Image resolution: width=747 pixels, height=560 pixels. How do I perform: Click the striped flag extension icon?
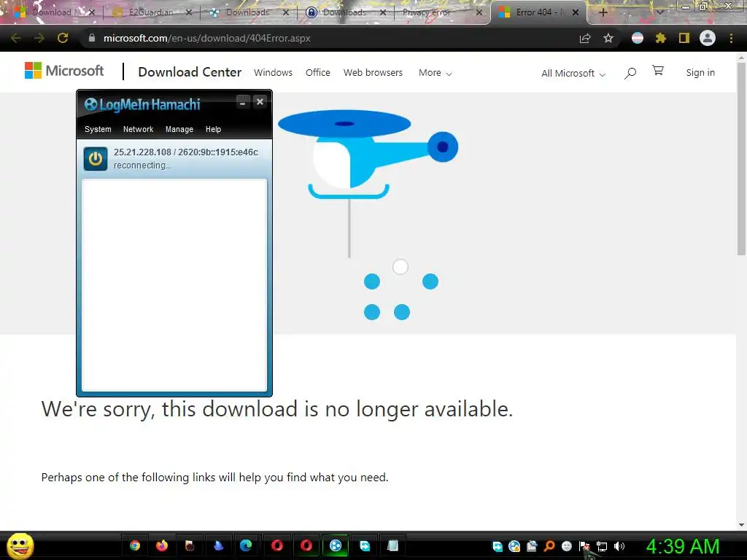[637, 38]
